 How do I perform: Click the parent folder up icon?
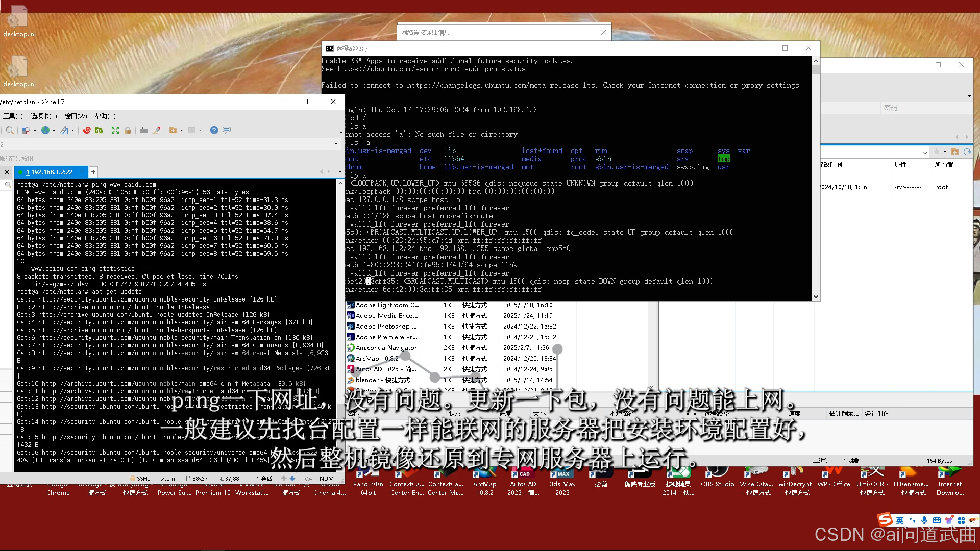pyautogui.click(x=955, y=152)
